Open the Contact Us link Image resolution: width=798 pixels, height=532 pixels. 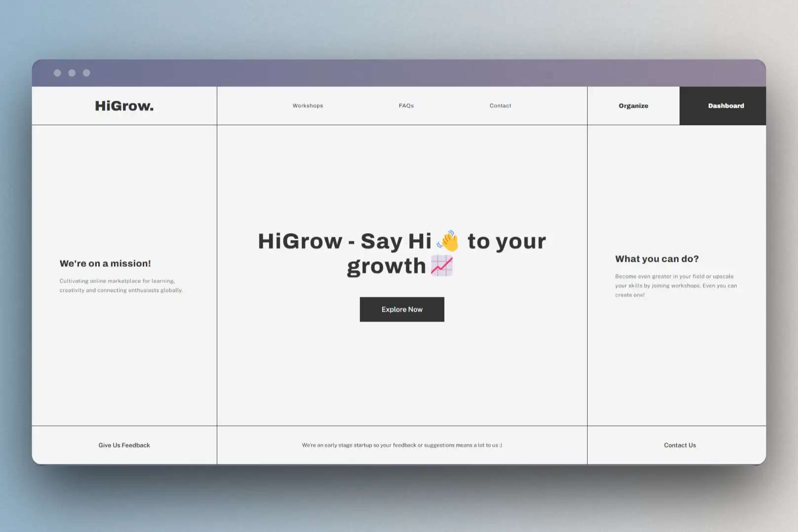pos(680,445)
